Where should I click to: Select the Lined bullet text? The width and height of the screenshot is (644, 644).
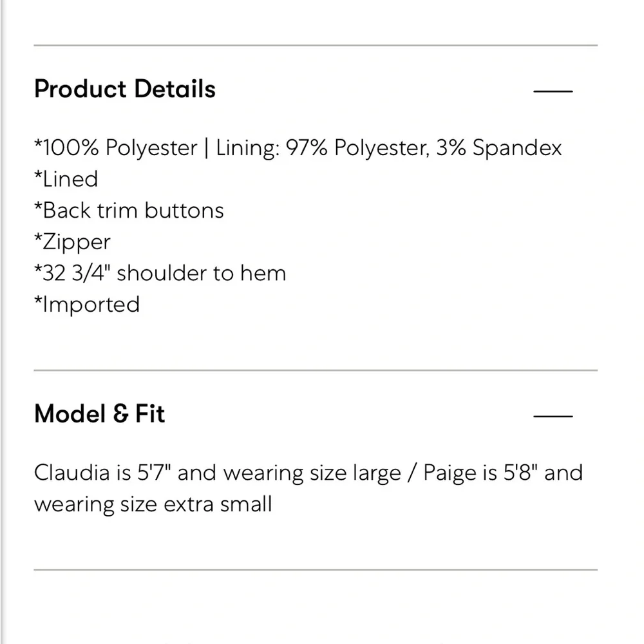click(x=66, y=179)
